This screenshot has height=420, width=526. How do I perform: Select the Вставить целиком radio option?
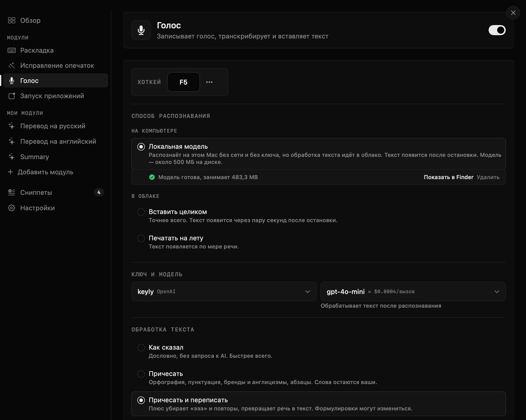[x=141, y=212]
